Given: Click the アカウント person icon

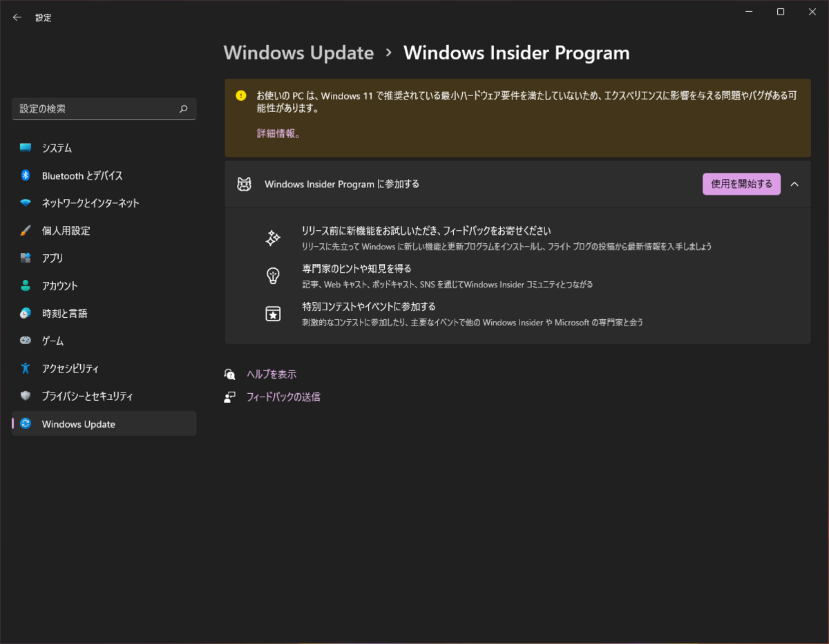Looking at the screenshot, I should pyautogui.click(x=26, y=286).
